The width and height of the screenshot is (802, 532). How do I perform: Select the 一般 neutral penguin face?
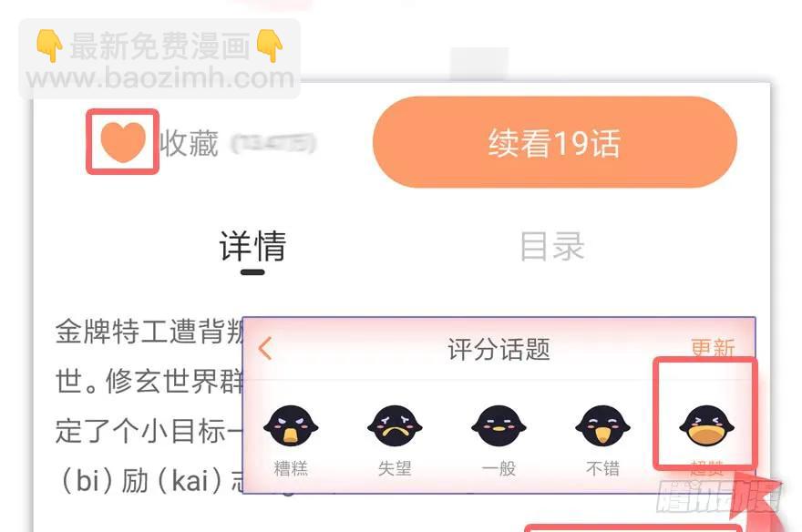click(499, 425)
